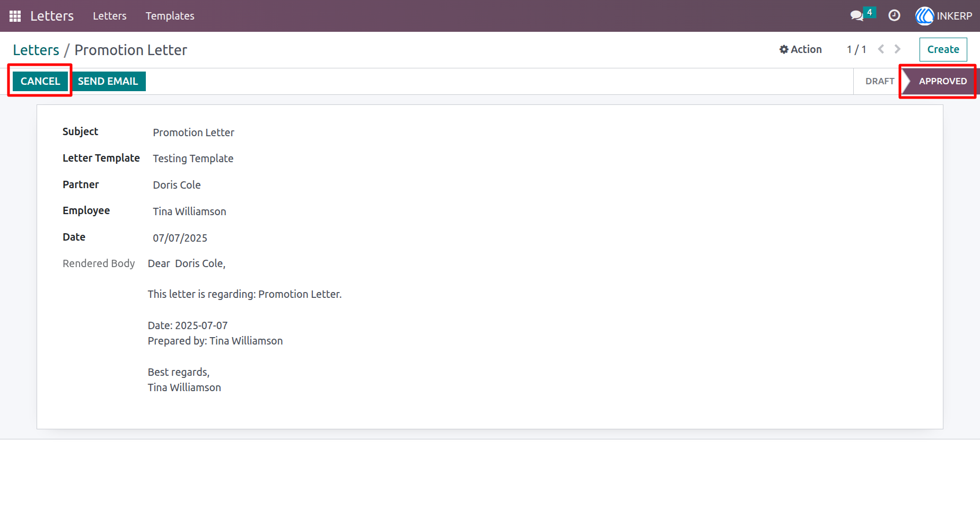The image size is (980, 512).
Task: Click the Promotion Letter breadcrumb title
Action: pyautogui.click(x=130, y=50)
